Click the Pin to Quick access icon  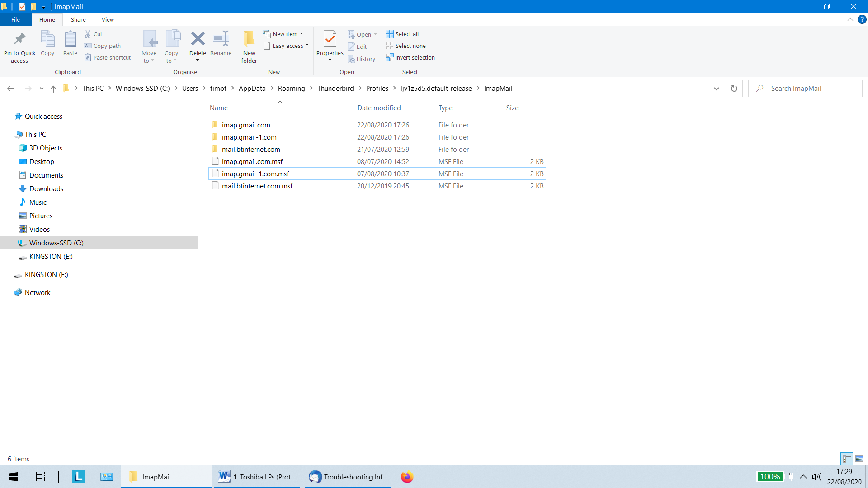click(x=19, y=39)
